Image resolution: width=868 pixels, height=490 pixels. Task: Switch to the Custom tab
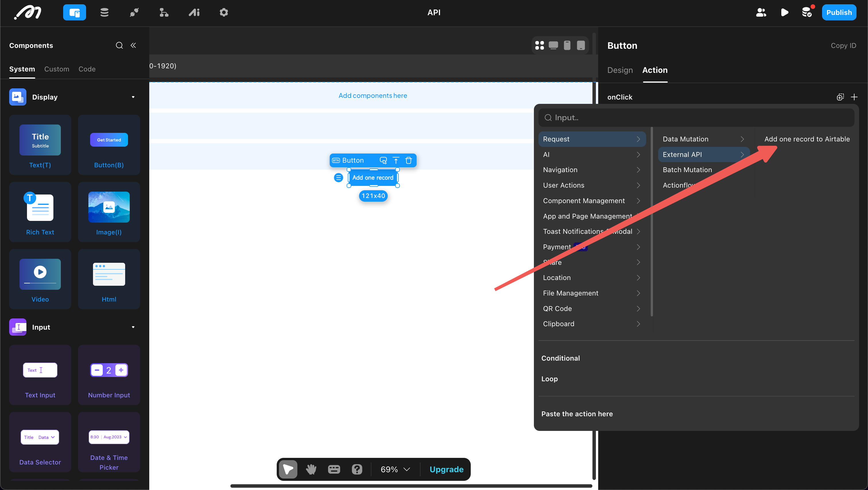click(x=57, y=69)
